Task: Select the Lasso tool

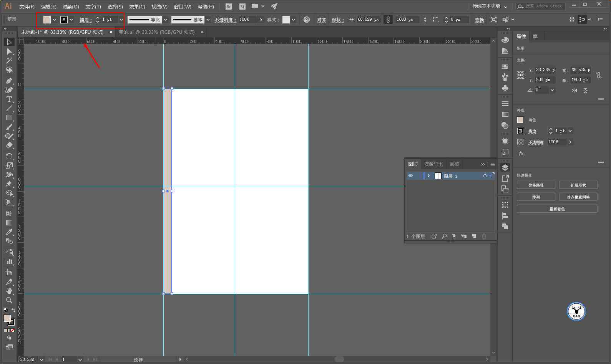Action: coord(9,70)
